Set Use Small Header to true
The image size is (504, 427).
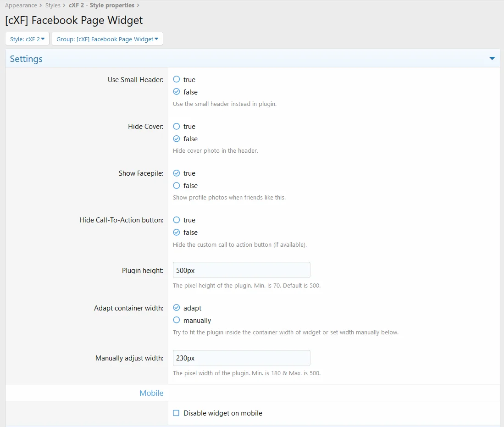[x=177, y=79]
